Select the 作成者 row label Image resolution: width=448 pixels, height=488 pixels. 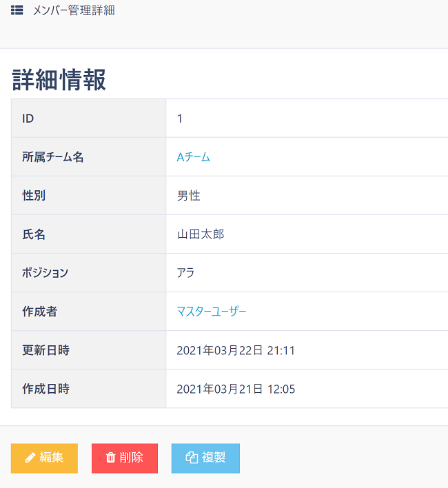pyautogui.click(x=39, y=312)
